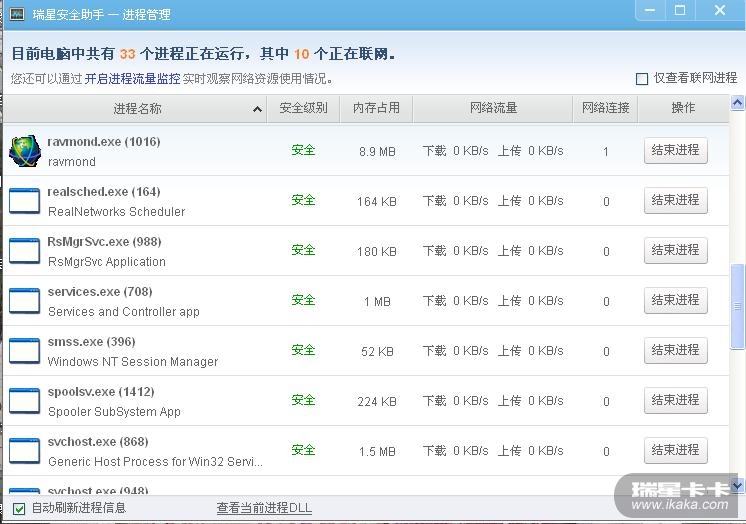This screenshot has width=746, height=524.
Task: Open the 查看当前进程DLL link
Action: (x=264, y=508)
